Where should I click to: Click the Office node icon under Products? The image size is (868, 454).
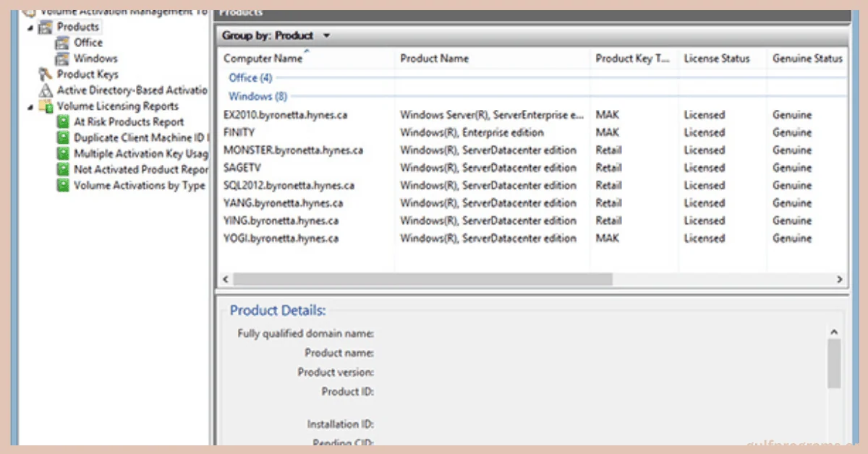[63, 43]
